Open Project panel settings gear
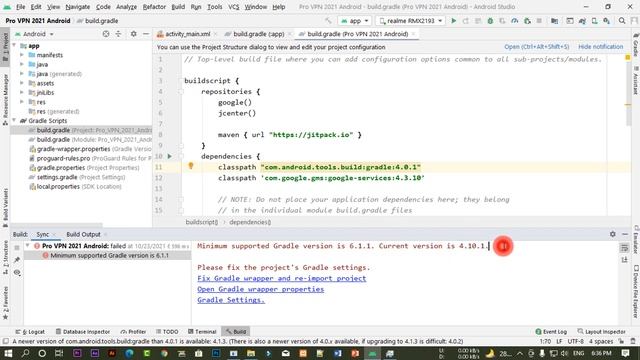The height and width of the screenshot is (360, 640). click(133, 34)
